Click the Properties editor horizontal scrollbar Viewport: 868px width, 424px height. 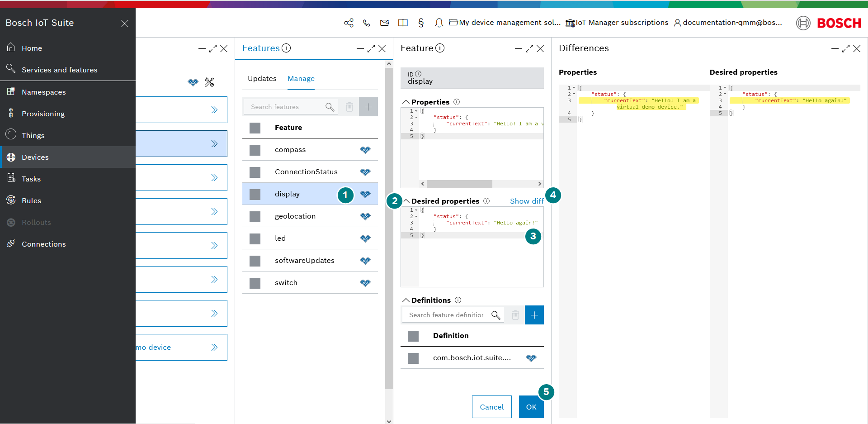(x=459, y=184)
